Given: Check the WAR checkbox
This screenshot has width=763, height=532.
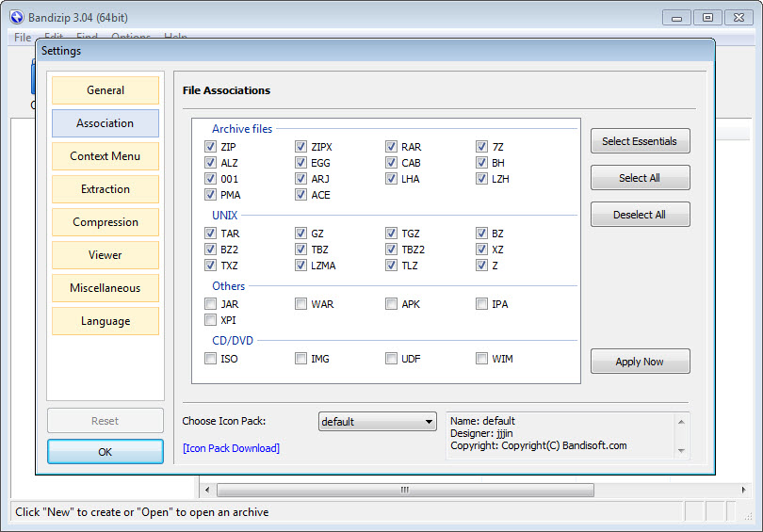Looking at the screenshot, I should [300, 304].
